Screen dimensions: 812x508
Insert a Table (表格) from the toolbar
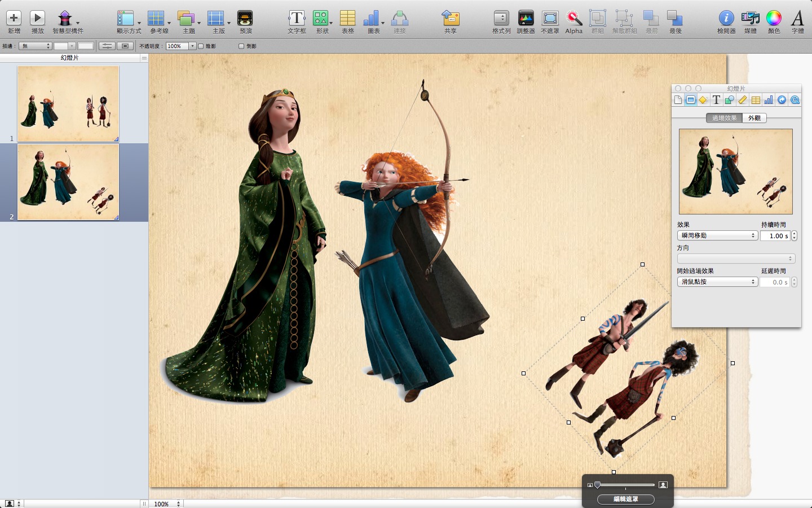[x=347, y=18]
